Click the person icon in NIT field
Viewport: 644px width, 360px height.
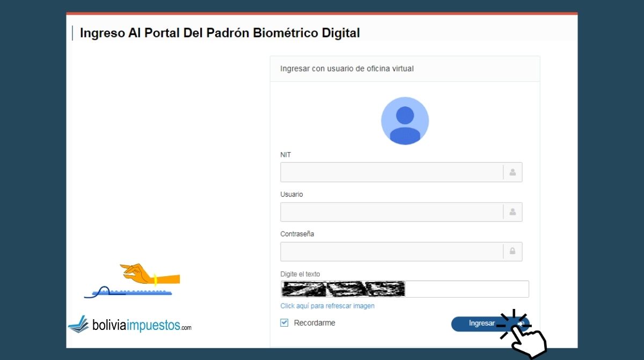pyautogui.click(x=513, y=172)
